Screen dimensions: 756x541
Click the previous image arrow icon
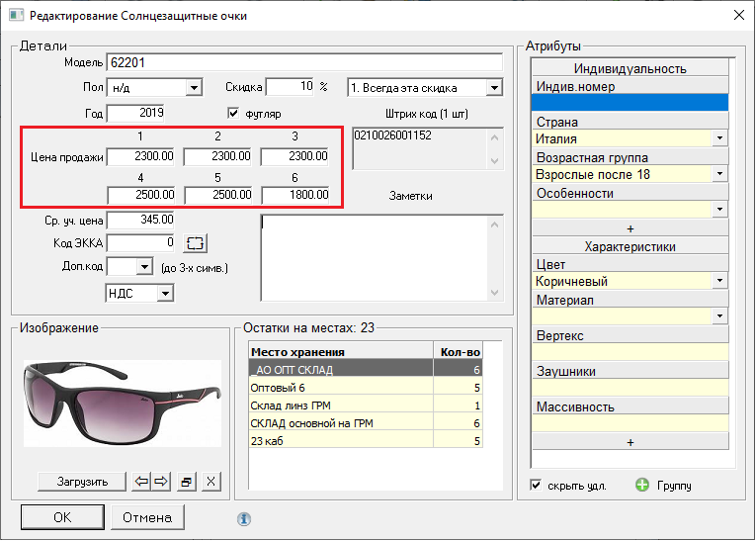point(141,482)
